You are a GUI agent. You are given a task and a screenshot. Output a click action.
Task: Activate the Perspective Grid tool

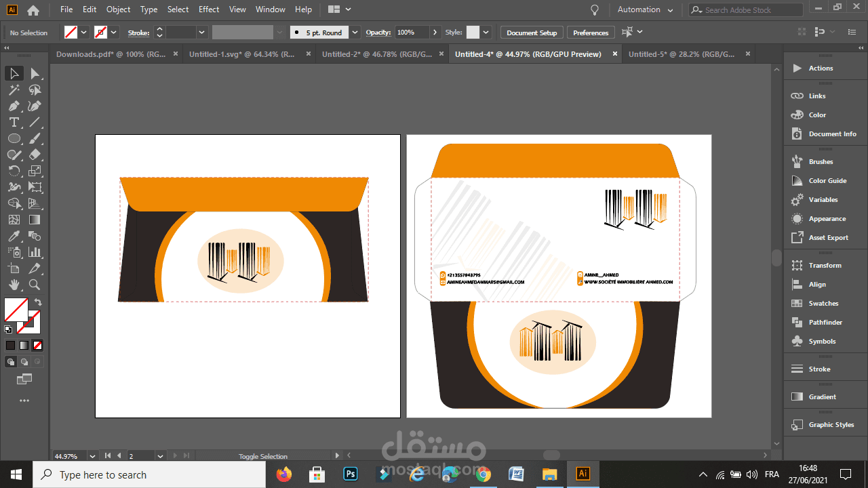(35, 203)
